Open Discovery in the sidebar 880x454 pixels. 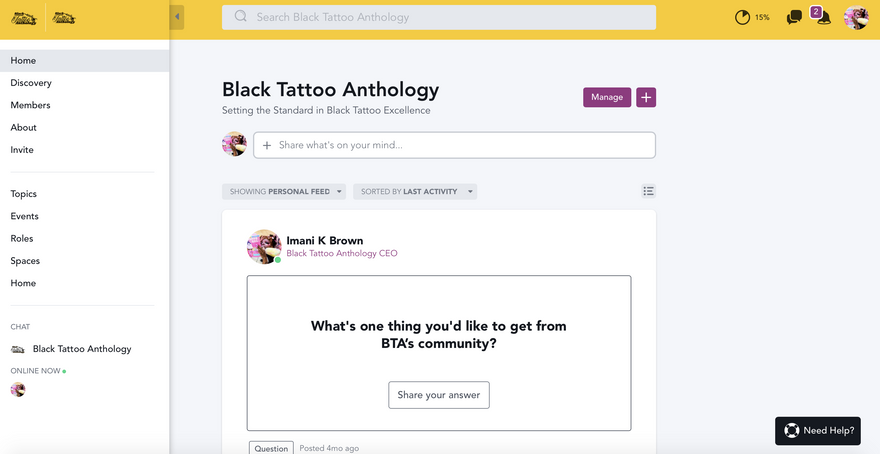(x=31, y=83)
